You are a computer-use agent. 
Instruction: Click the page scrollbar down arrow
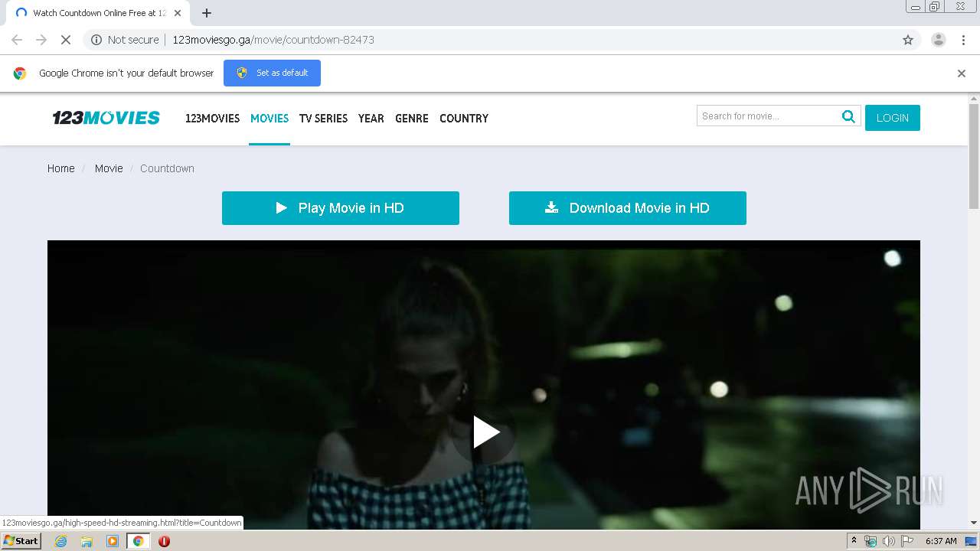[974, 523]
